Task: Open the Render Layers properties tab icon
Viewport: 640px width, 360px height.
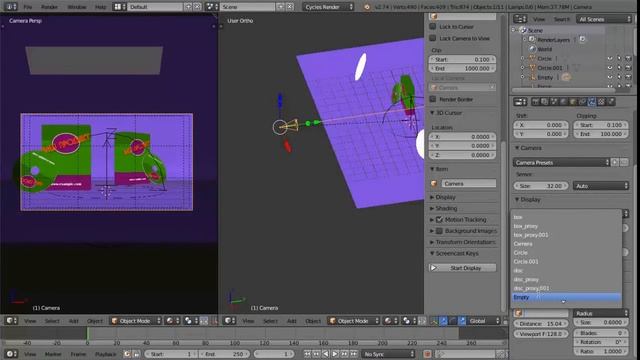Action: [544, 102]
